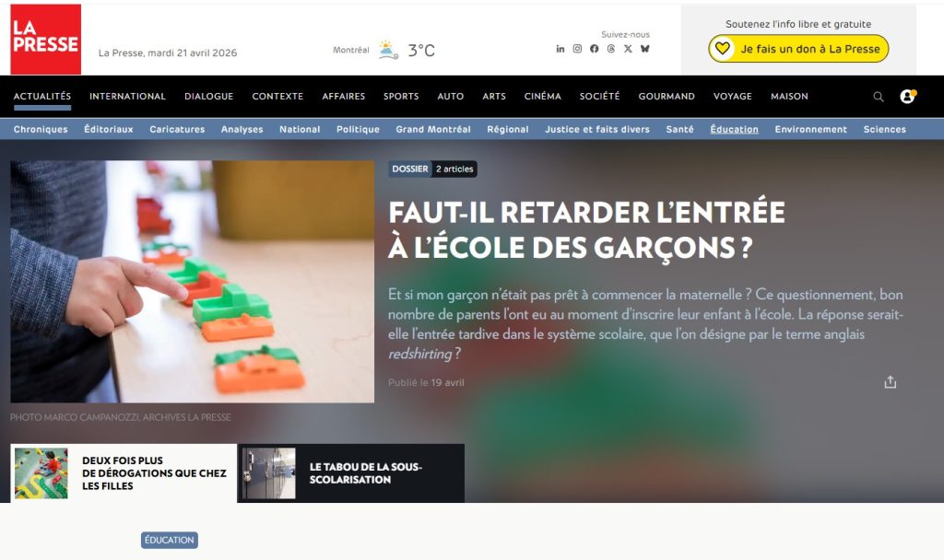
Task: Share the dossier with the share icon
Action: tap(890, 382)
